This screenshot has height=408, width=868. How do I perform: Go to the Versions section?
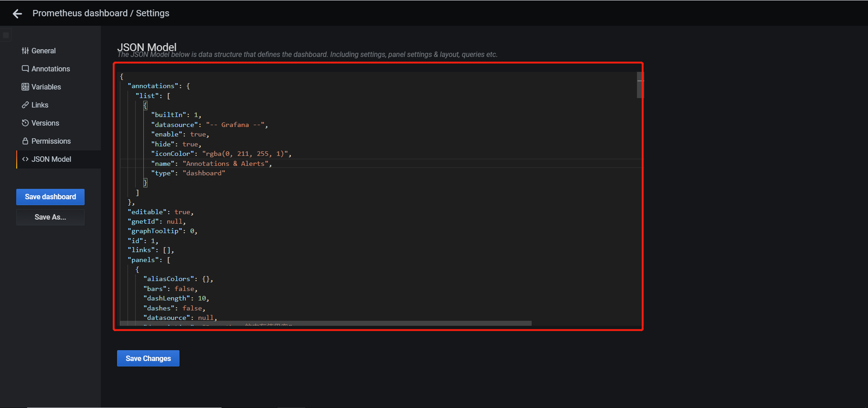45,123
